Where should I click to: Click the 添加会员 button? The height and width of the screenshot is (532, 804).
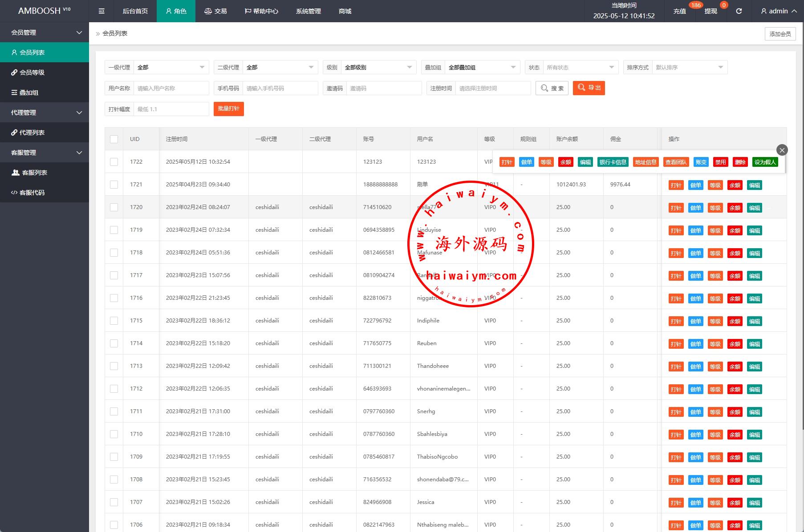pyautogui.click(x=780, y=34)
